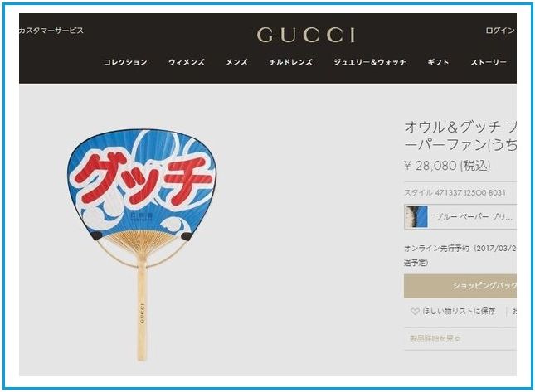Open 製品詳細を見る details section

coord(435,338)
